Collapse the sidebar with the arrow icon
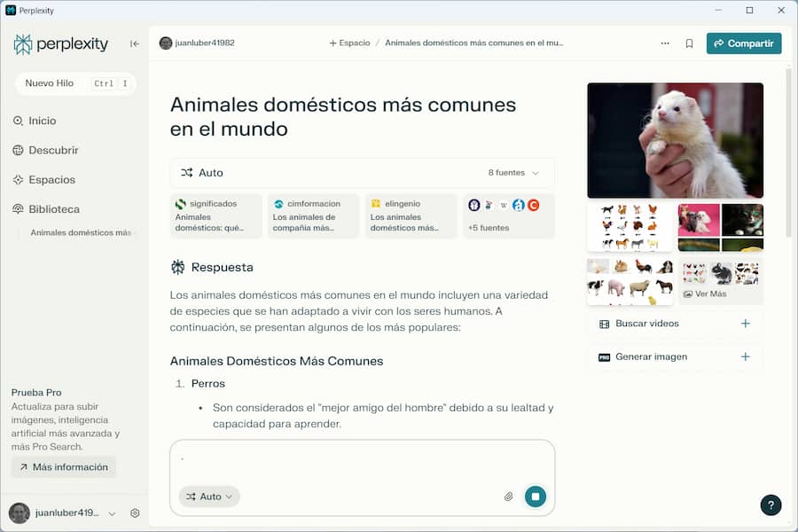Image resolution: width=798 pixels, height=532 pixels. (135, 43)
